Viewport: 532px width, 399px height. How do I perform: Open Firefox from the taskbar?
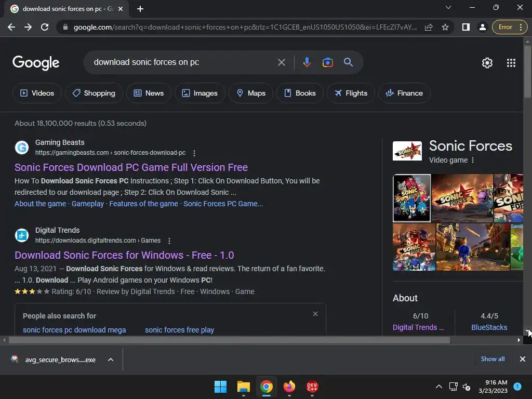(x=289, y=387)
